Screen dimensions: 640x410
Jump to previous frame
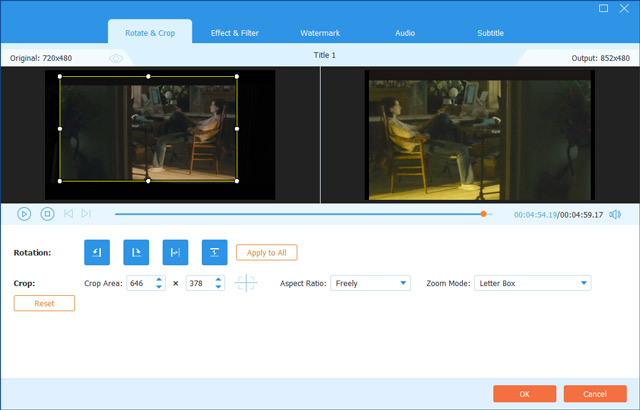click(68, 213)
